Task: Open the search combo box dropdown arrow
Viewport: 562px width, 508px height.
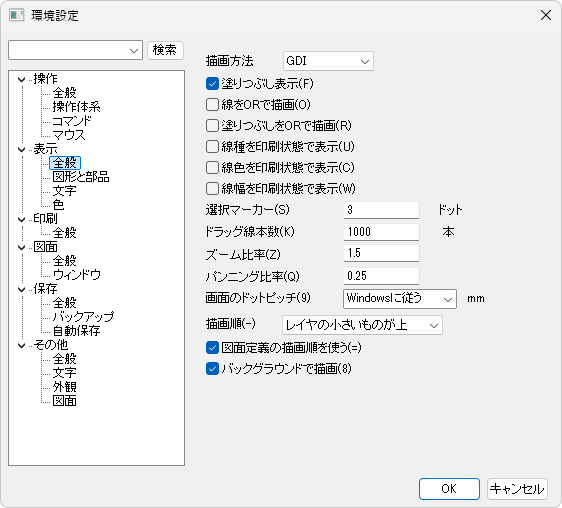Action: pyautogui.click(x=134, y=51)
